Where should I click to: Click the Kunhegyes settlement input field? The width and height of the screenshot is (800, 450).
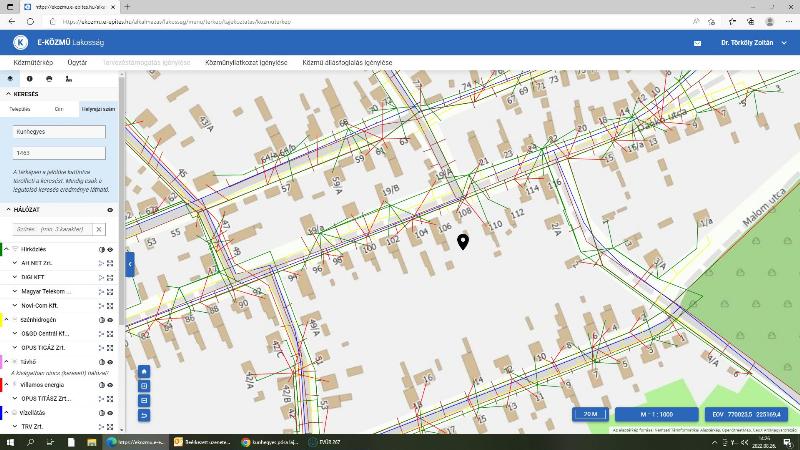(x=59, y=132)
